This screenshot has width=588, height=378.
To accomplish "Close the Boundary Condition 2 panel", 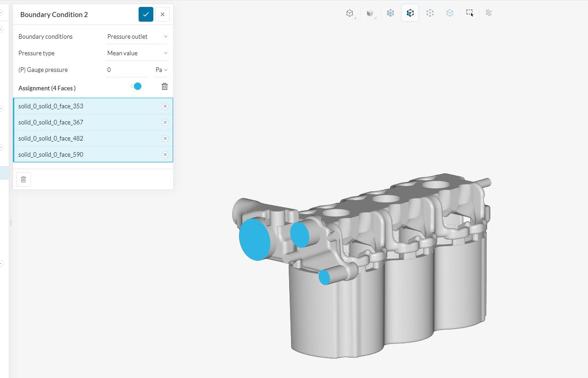I will (x=163, y=14).
